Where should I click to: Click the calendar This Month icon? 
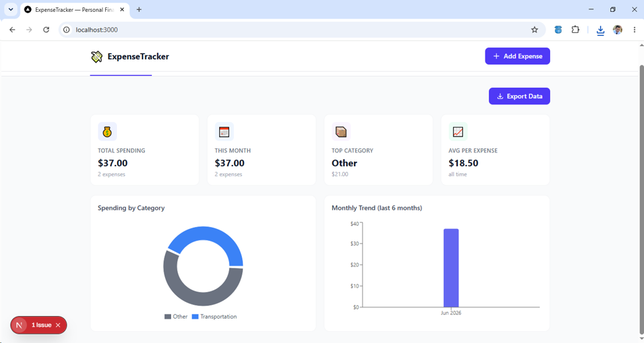point(225,132)
